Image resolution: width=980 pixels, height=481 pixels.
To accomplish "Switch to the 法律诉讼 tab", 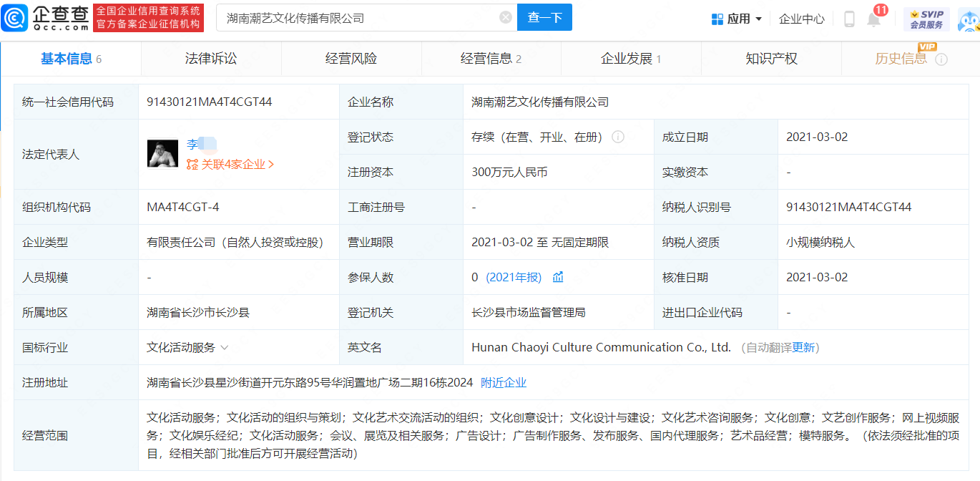I will [211, 59].
